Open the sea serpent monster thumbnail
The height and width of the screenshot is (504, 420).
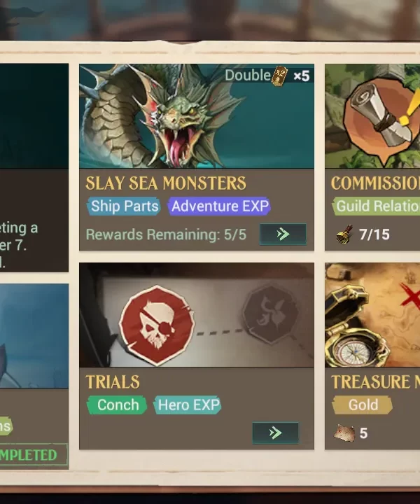[x=196, y=116]
